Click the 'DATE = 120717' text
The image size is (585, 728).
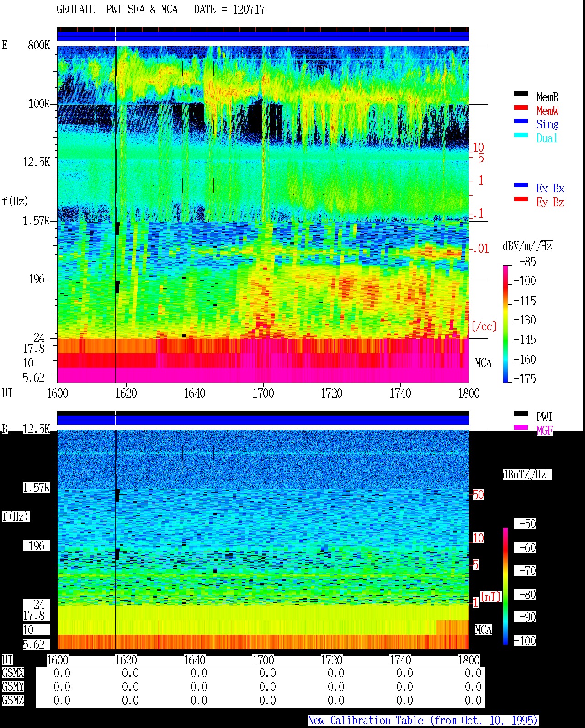coord(229,9)
